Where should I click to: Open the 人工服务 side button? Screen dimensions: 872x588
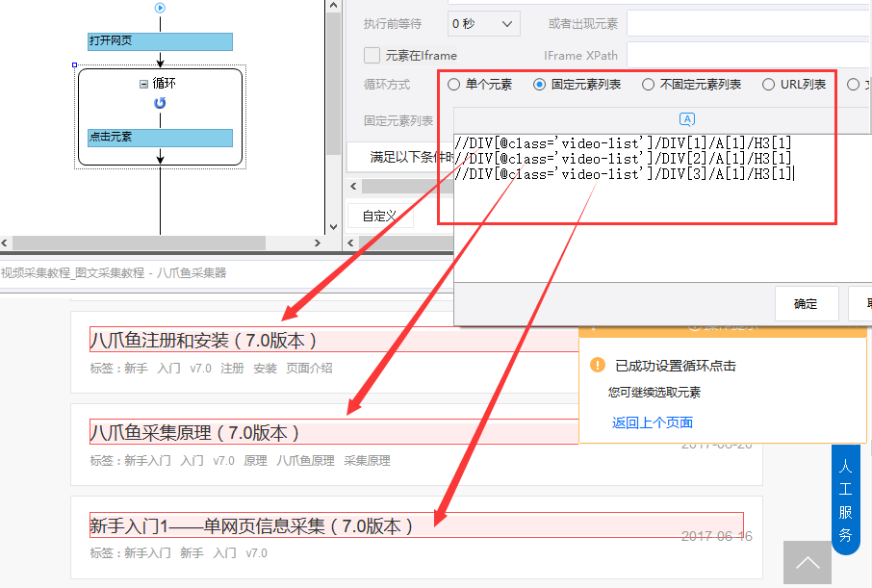click(846, 499)
